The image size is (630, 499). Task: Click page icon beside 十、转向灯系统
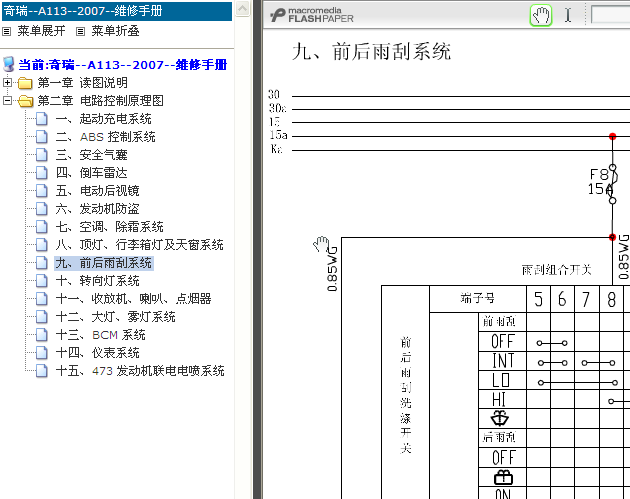click(41, 281)
